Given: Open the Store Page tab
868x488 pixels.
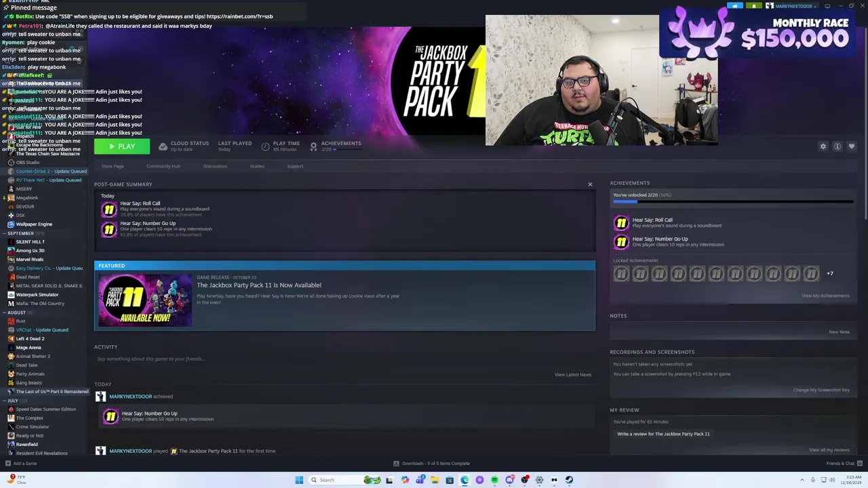Looking at the screenshot, I should click(x=113, y=166).
